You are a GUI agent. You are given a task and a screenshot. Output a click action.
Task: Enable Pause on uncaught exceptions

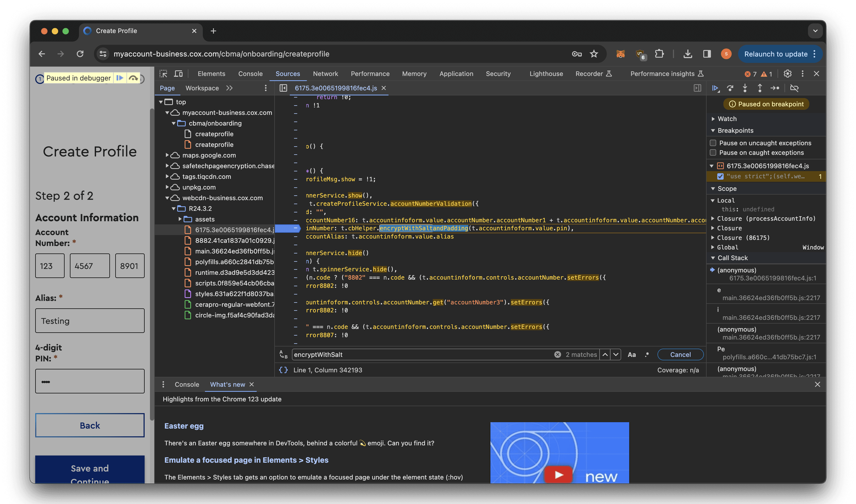[713, 143]
